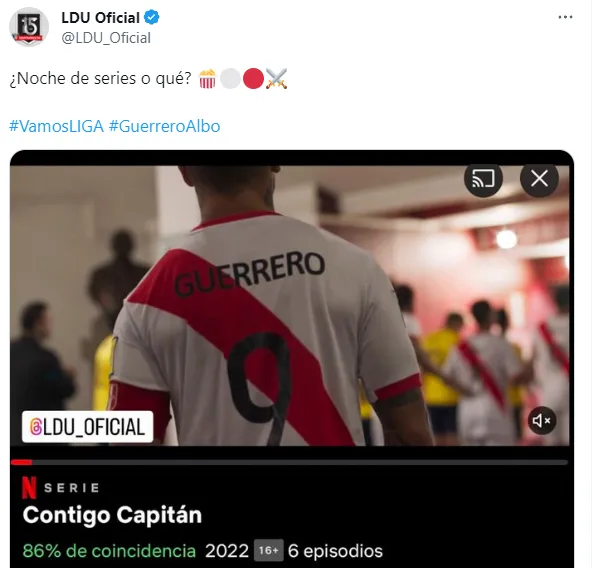This screenshot has width=592, height=568.
Task: Click the Netflix N logo
Action: point(29,488)
